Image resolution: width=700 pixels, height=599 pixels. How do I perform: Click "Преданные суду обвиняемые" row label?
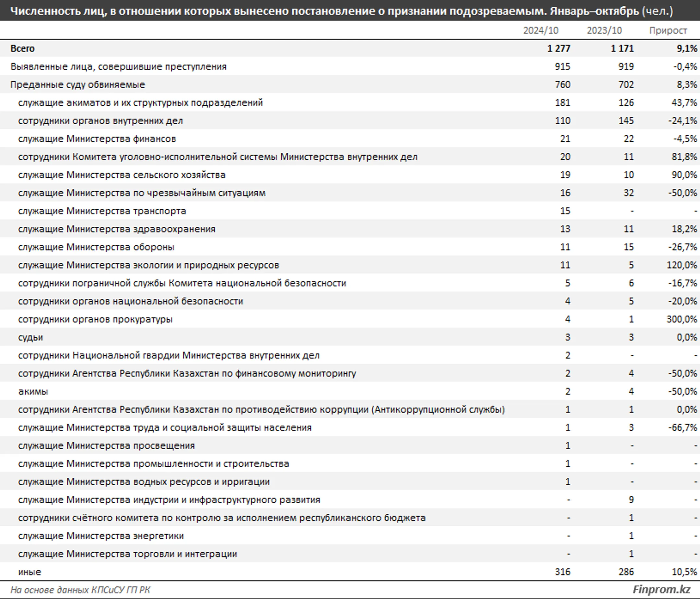(x=78, y=85)
